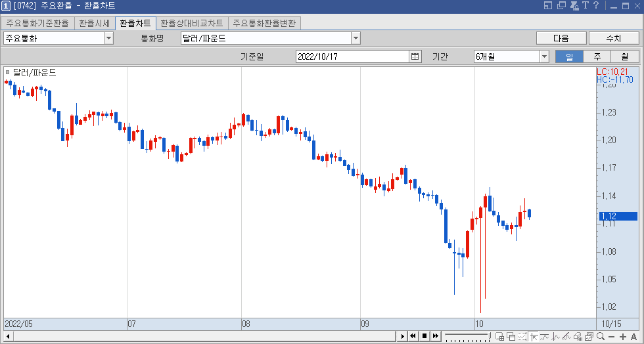
Task: Open the calendar picker next to 기준일
Action: coord(415,56)
